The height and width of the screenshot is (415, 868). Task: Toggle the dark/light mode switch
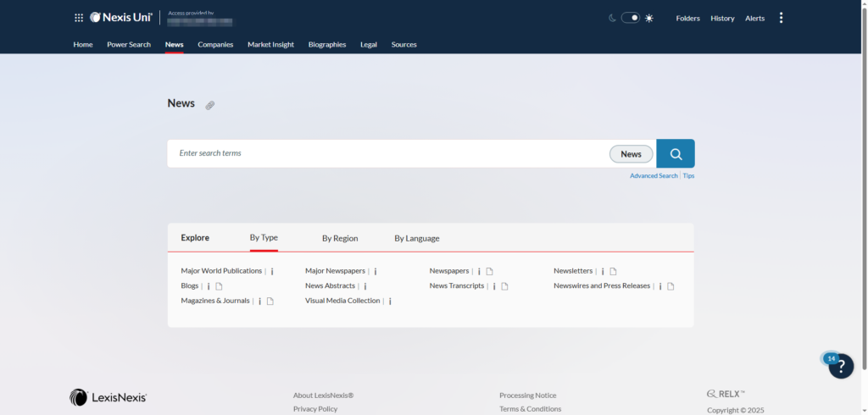point(630,18)
